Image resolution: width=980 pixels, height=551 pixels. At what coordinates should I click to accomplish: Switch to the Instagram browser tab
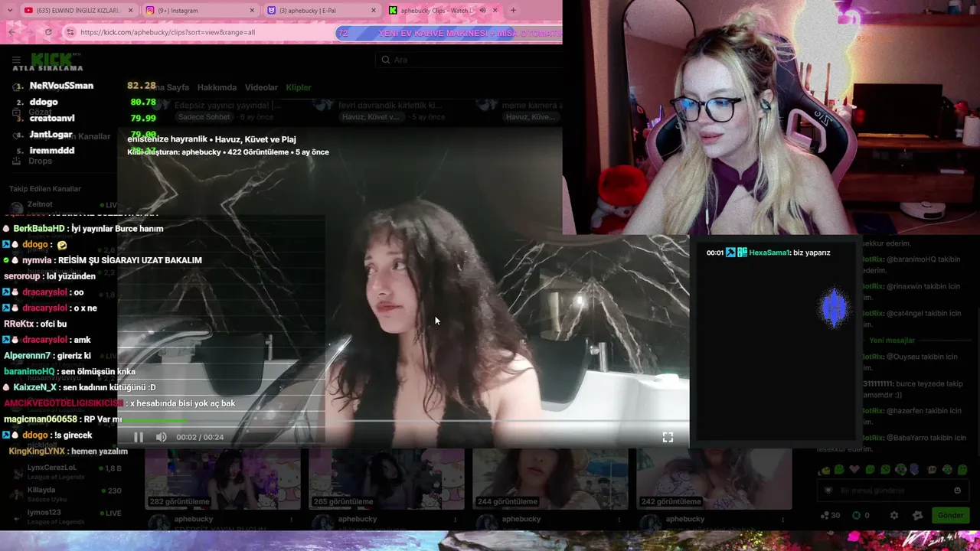click(x=199, y=11)
